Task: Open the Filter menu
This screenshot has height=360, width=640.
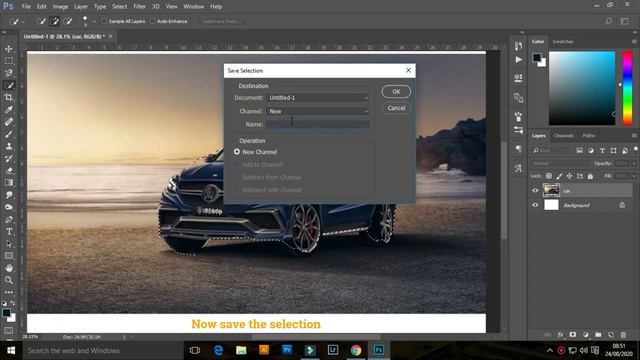Action: [x=139, y=7]
